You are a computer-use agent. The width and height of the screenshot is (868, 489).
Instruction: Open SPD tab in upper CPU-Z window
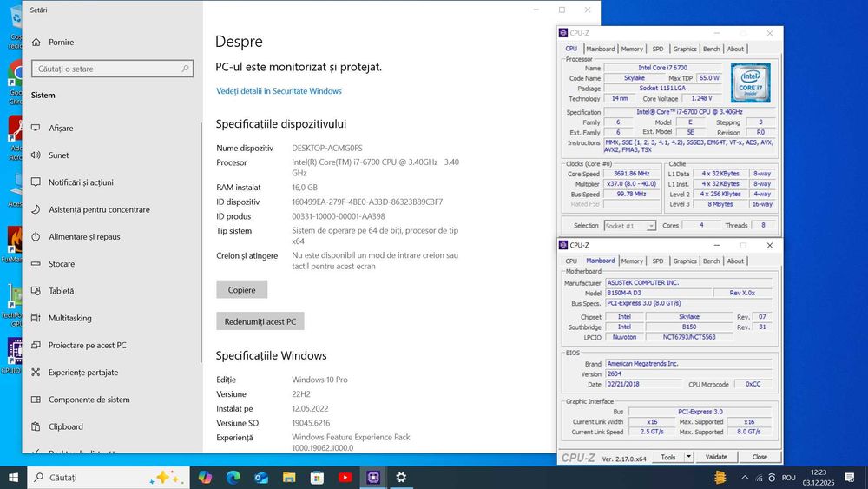(658, 49)
